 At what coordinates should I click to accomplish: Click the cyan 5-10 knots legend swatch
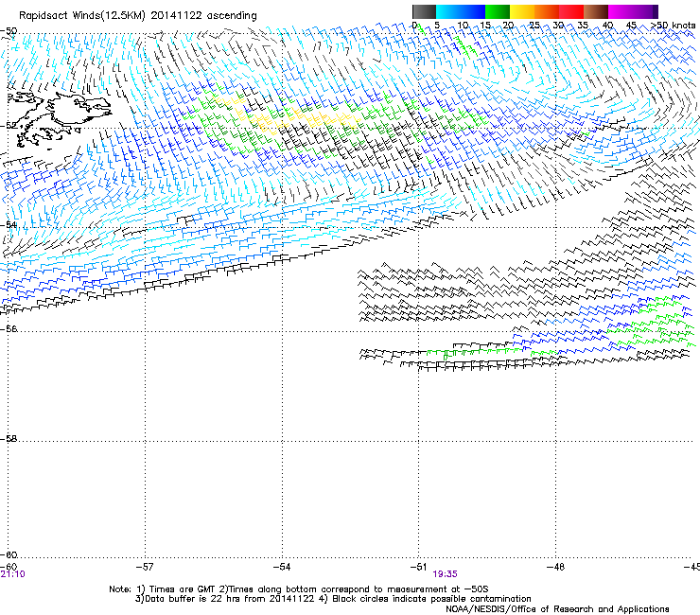[448, 11]
